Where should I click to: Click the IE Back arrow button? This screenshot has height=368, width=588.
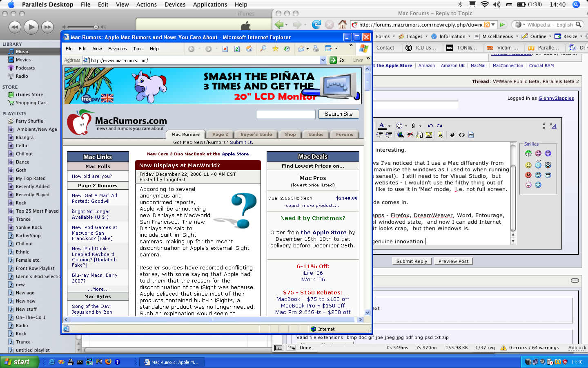pos(191,49)
